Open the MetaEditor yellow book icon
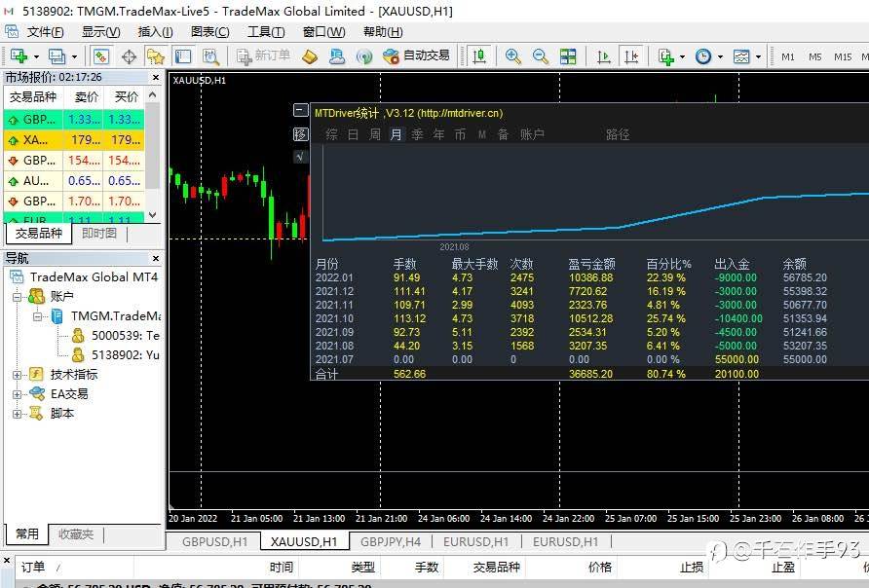This screenshot has height=588, width=869. tap(310, 55)
